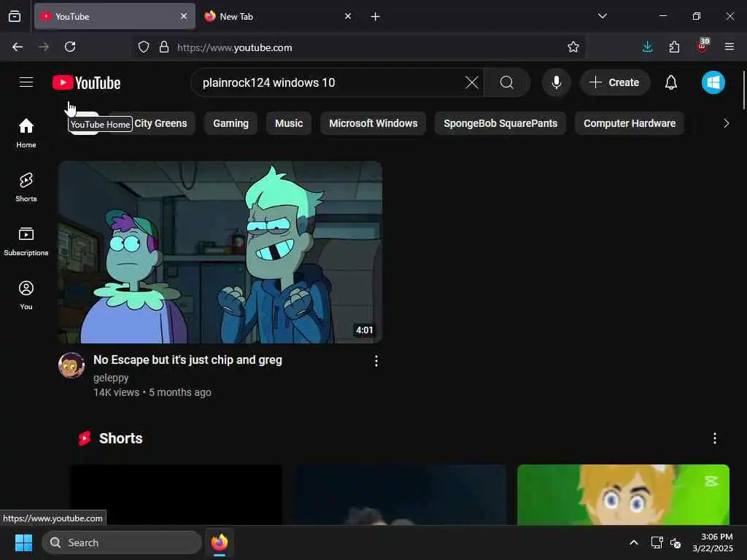Click the YouTube logo
Image resolution: width=747 pixels, height=560 pixels.
point(86,83)
